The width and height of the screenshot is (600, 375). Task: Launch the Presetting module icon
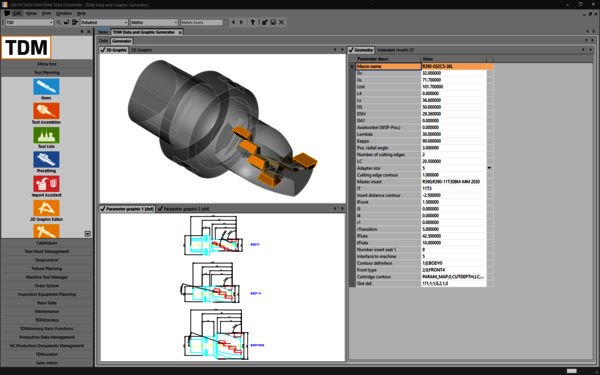point(46,160)
